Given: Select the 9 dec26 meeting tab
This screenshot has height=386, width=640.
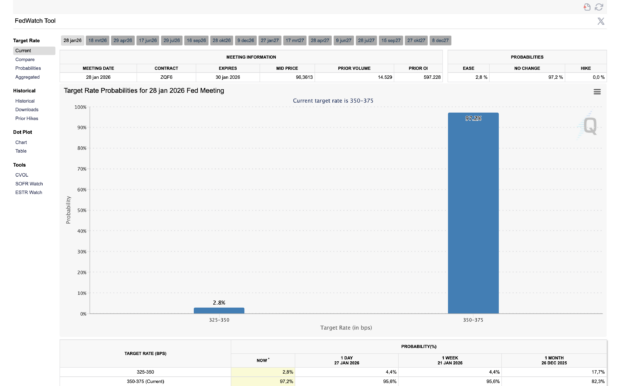Looking at the screenshot, I should [x=246, y=40].
